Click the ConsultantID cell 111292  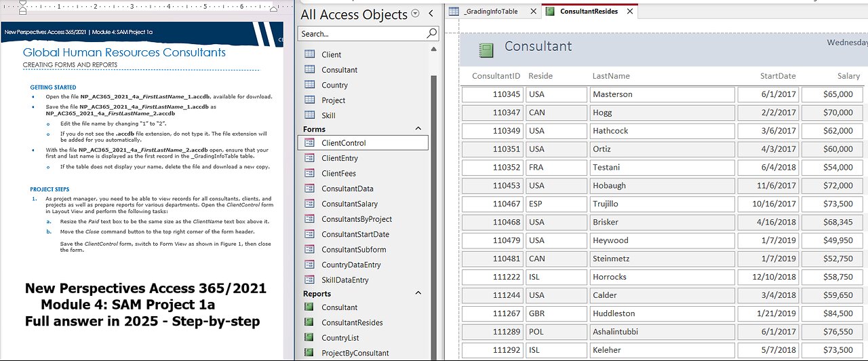pos(492,350)
